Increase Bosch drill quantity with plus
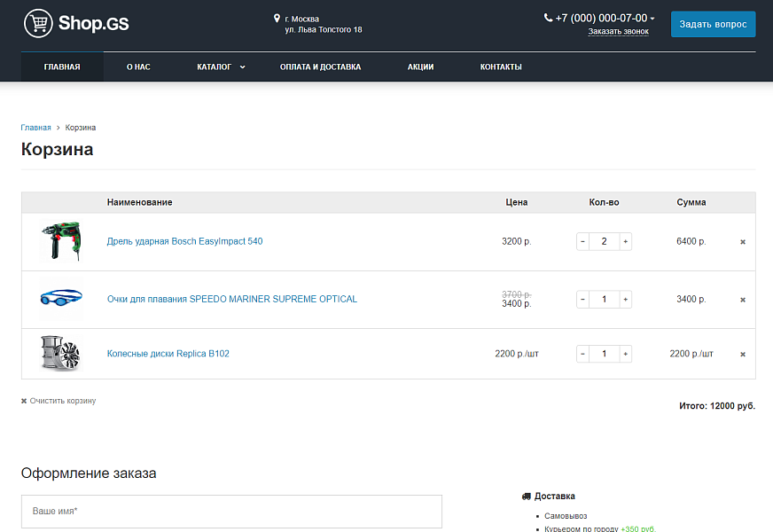The height and width of the screenshot is (532, 773). [625, 241]
